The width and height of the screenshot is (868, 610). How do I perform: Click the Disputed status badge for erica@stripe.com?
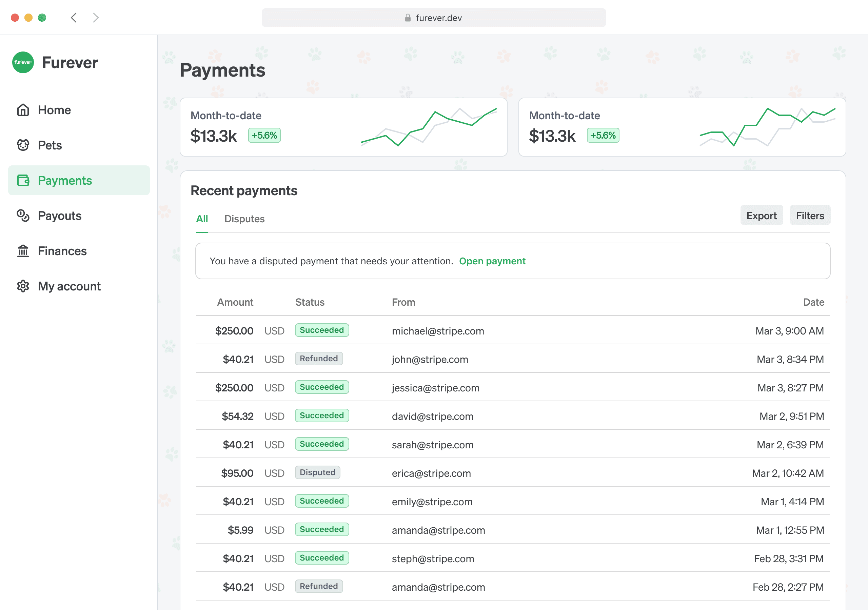pyautogui.click(x=317, y=472)
